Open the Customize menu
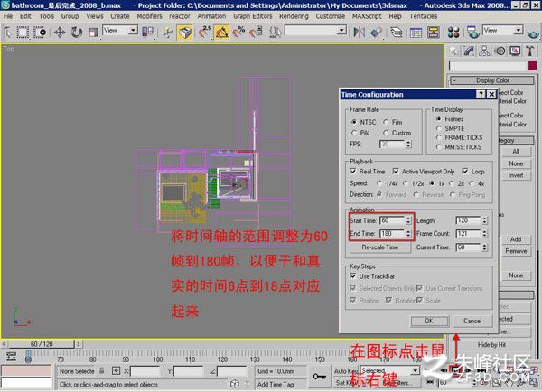This screenshot has width=542, height=392. [x=331, y=16]
